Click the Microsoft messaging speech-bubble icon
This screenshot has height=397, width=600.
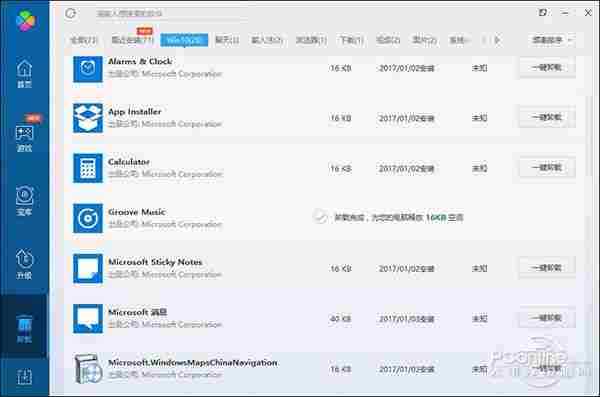(x=88, y=319)
